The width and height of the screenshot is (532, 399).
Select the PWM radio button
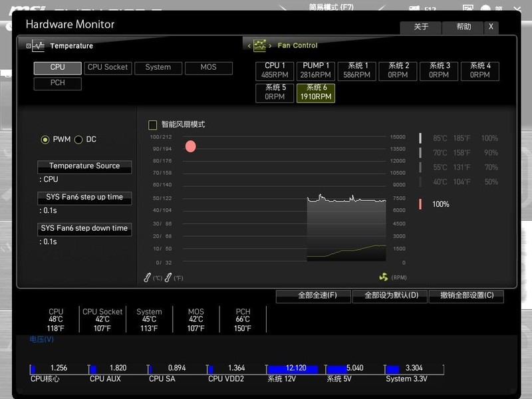pyautogui.click(x=45, y=140)
